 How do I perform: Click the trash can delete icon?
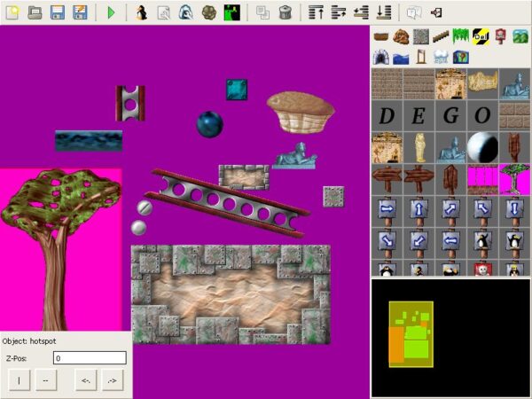coord(286,12)
